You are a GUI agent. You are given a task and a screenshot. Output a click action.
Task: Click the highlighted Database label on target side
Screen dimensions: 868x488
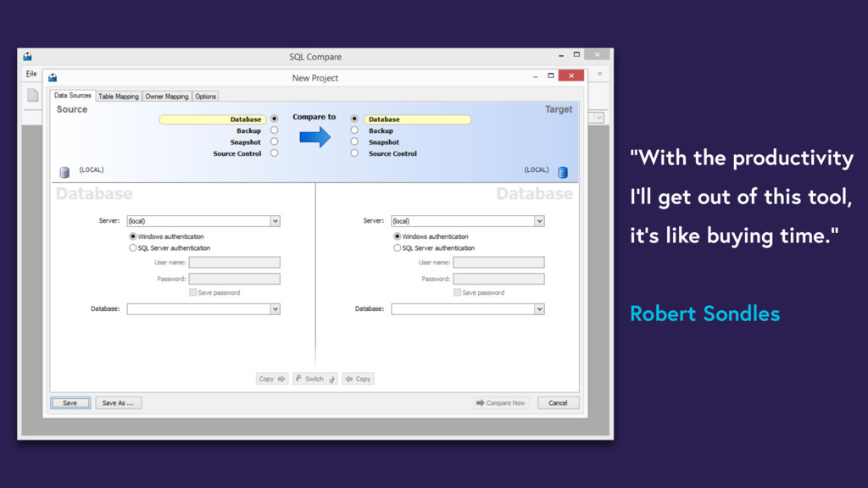click(417, 119)
